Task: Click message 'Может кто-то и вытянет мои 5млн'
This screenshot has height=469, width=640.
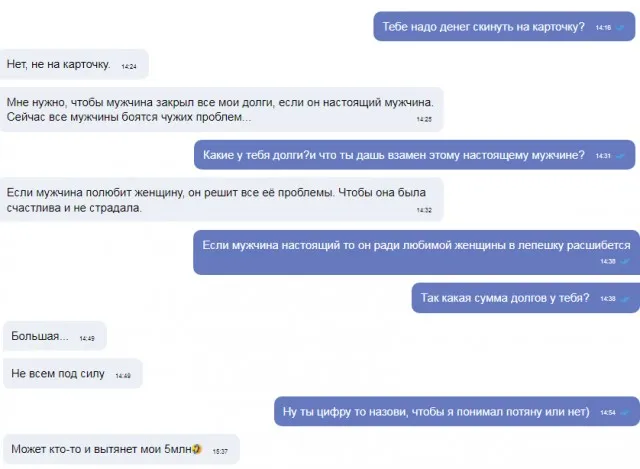Action: point(121,449)
